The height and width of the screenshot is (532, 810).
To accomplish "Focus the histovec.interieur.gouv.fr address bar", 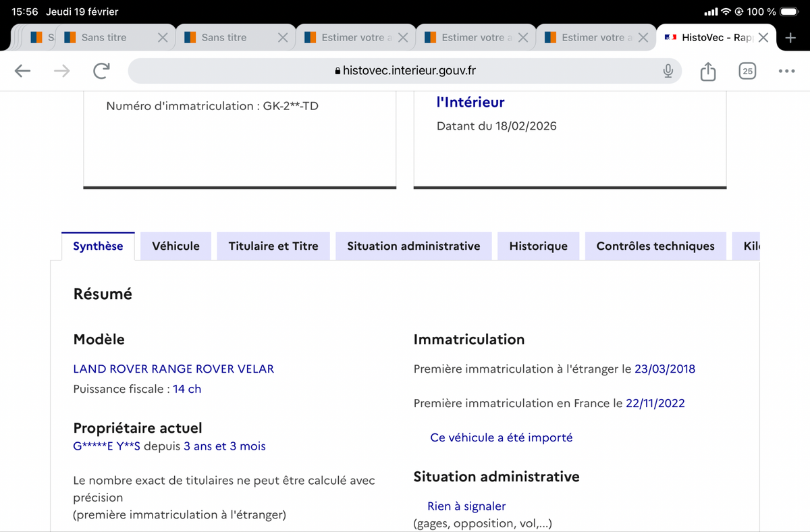I will point(405,71).
